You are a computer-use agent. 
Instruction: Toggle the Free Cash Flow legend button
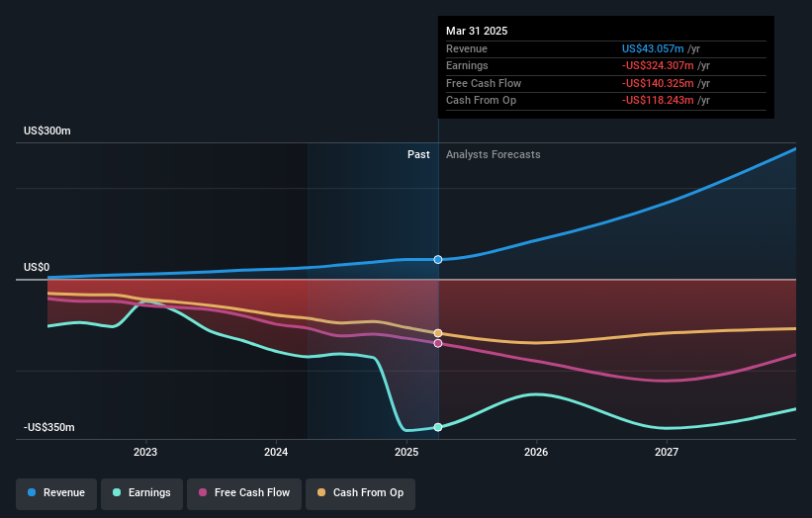pyautogui.click(x=244, y=493)
